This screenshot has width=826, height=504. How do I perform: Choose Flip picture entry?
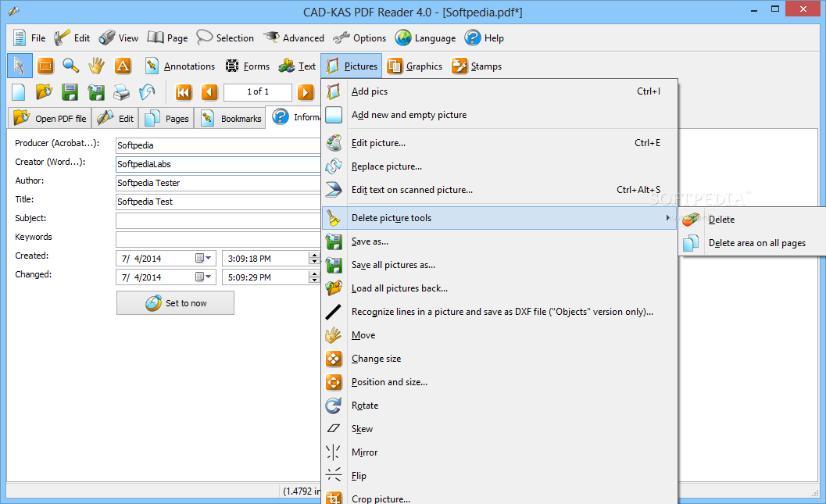499,476
